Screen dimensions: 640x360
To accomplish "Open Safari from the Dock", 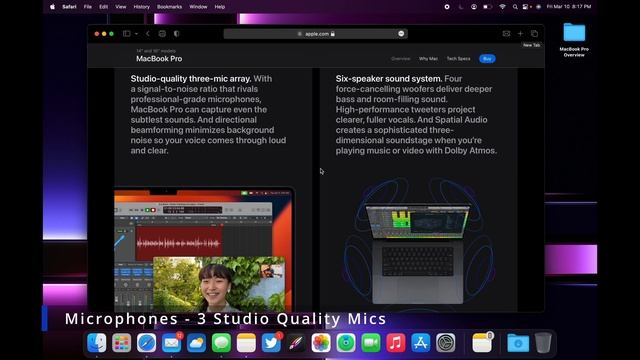I will coord(147,343).
